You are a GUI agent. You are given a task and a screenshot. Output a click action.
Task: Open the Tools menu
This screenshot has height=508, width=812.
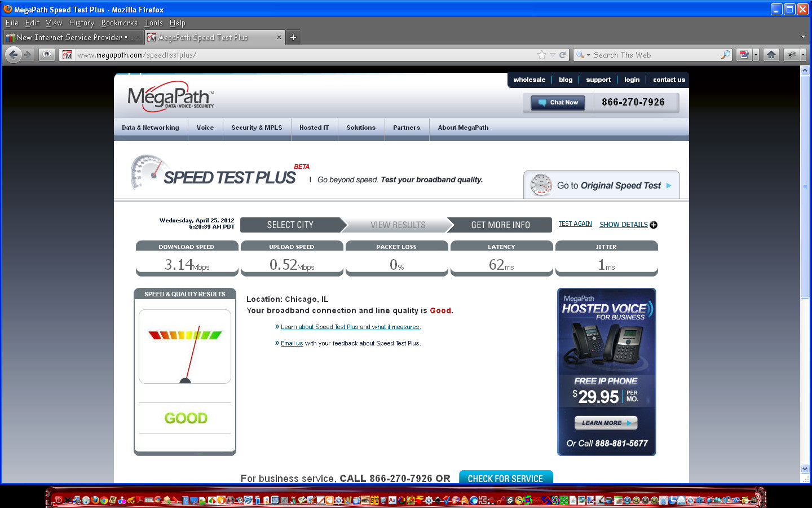point(153,23)
